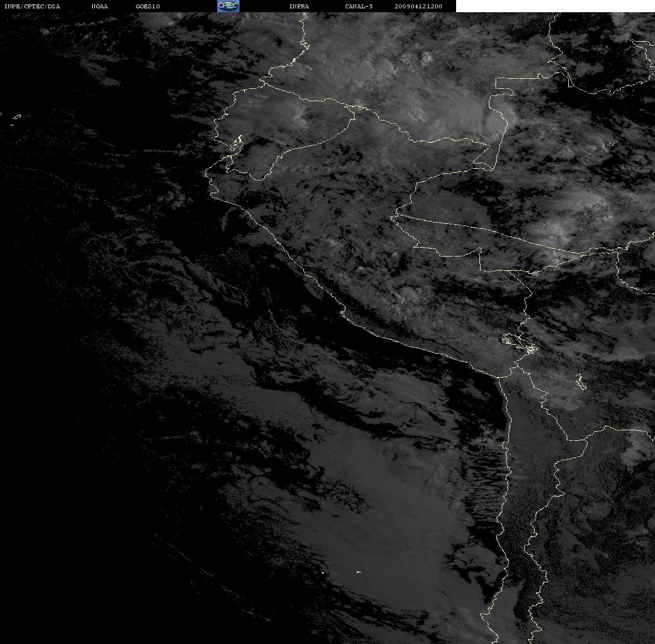Click the GOES10 satellite label
This screenshot has height=644, width=655.
click(147, 6)
